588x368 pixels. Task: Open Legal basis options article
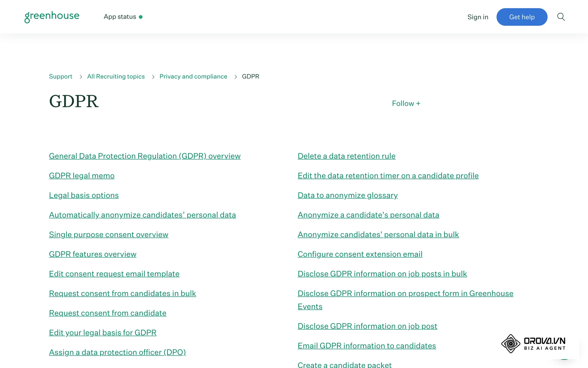[84, 195]
